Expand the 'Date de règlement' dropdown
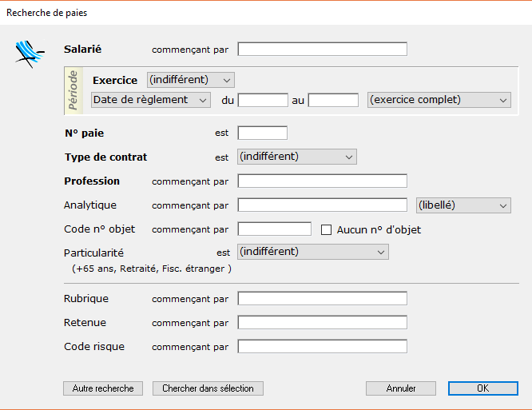 [x=151, y=100]
